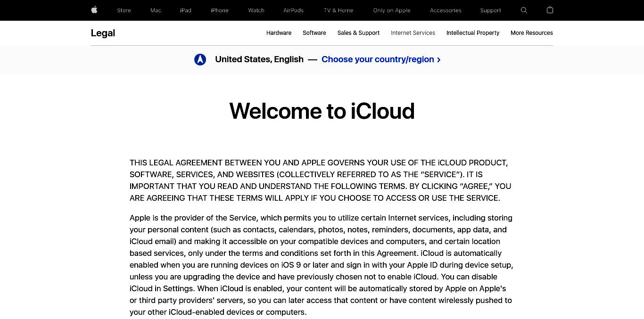Open the Watch menu
Image resolution: width=644 pixels, height=319 pixels.
(x=256, y=10)
